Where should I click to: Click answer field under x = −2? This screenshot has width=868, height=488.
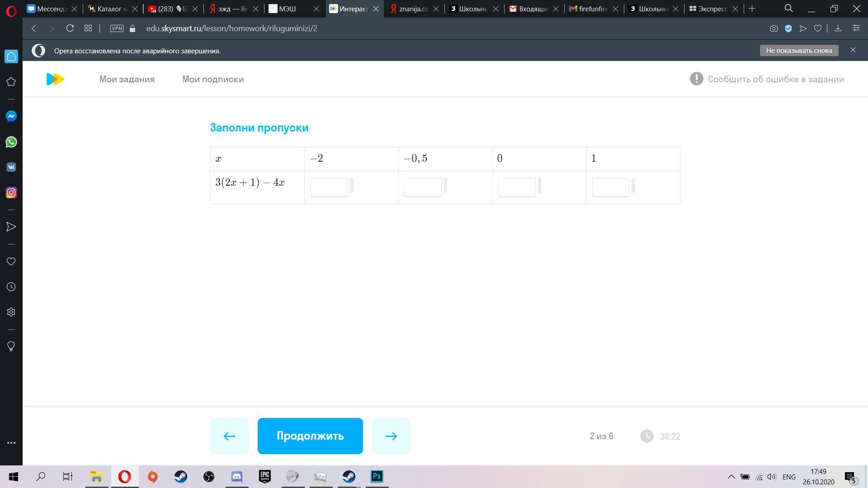(329, 187)
